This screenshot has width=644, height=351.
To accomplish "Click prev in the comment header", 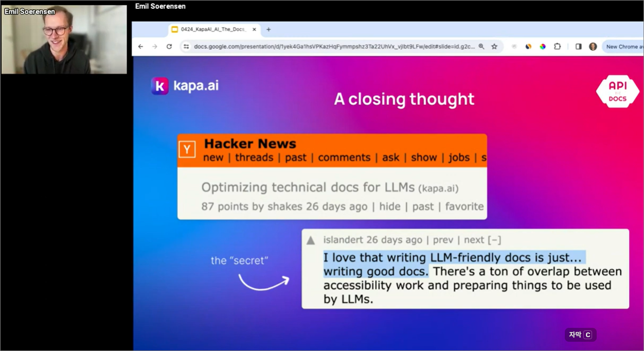I will click(443, 240).
